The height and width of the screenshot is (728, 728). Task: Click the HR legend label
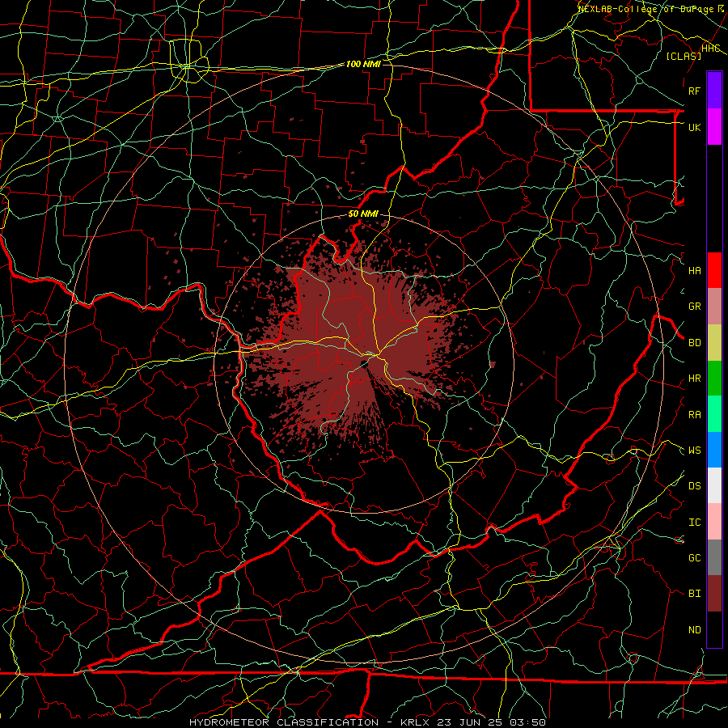tap(695, 379)
